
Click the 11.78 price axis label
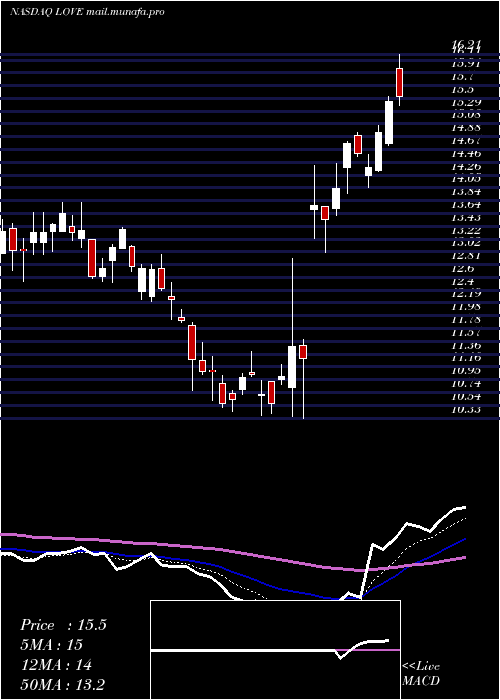pos(466,320)
